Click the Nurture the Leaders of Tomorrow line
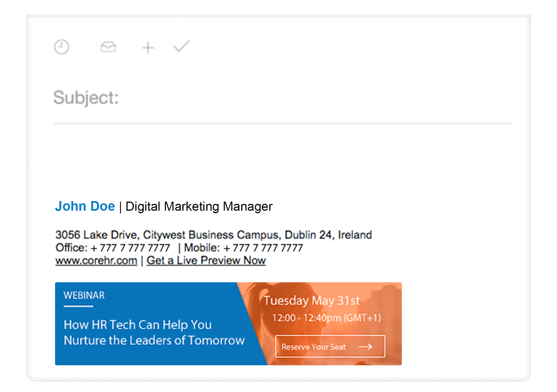Screen dimensions: 557x392 coord(154,340)
